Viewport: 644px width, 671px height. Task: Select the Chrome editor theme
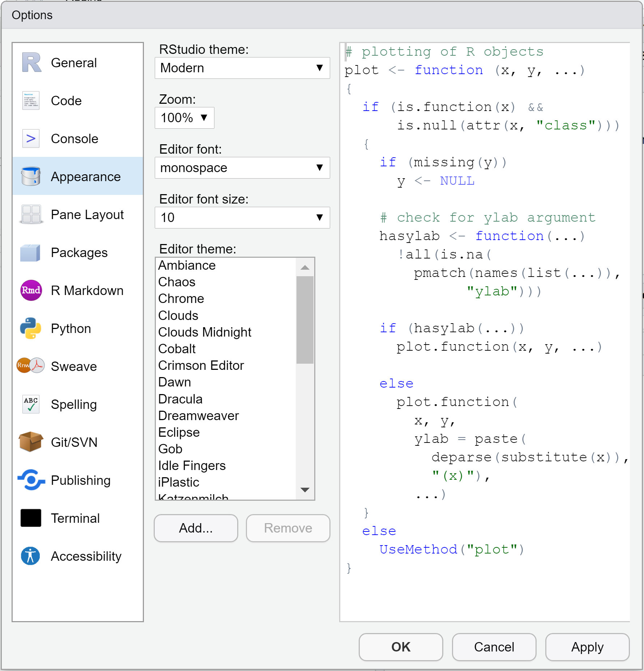click(x=226, y=299)
